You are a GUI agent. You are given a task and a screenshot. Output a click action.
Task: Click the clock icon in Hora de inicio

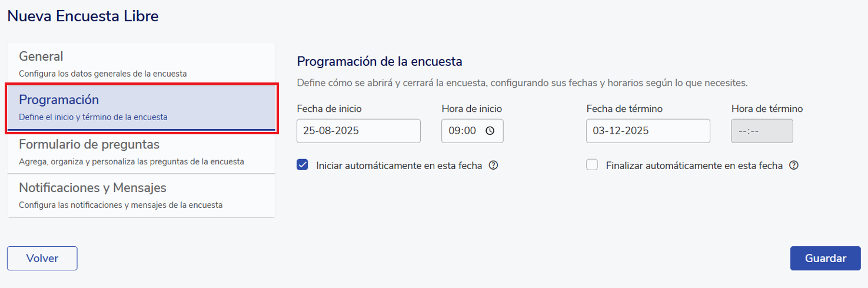tap(490, 131)
